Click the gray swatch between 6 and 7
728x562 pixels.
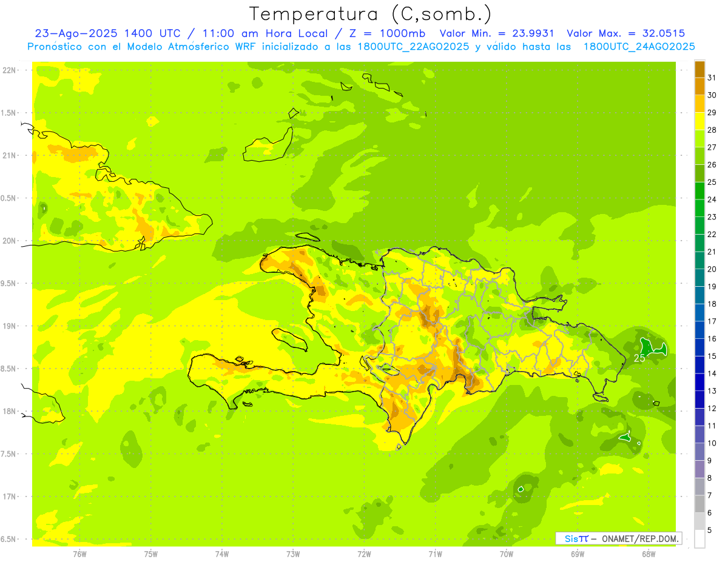699,504
